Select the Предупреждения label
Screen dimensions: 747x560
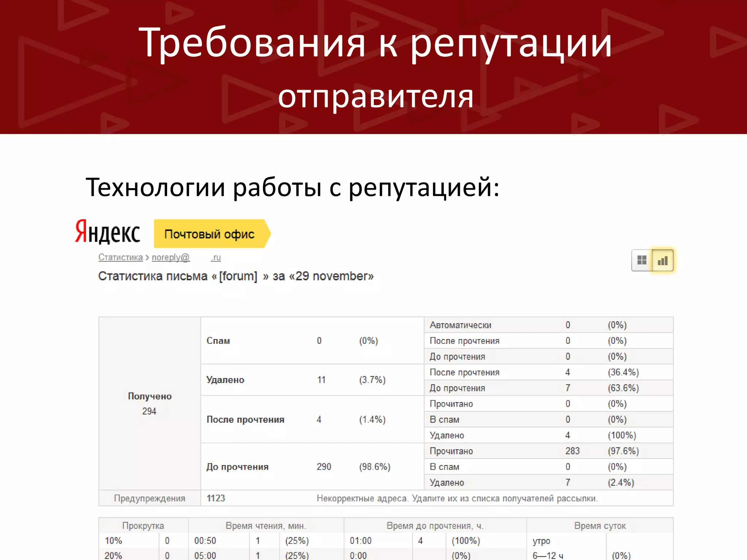click(150, 498)
